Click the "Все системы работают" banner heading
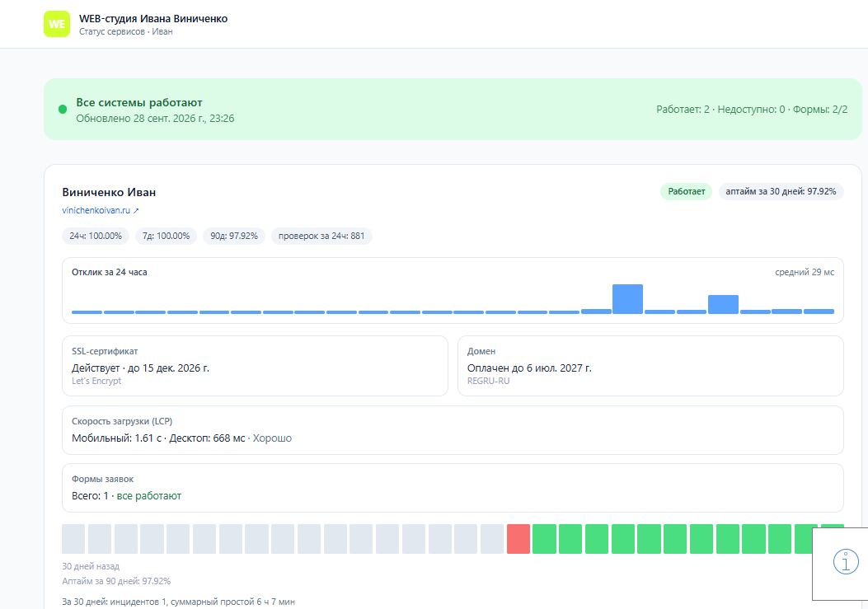868x609 pixels. click(x=139, y=102)
